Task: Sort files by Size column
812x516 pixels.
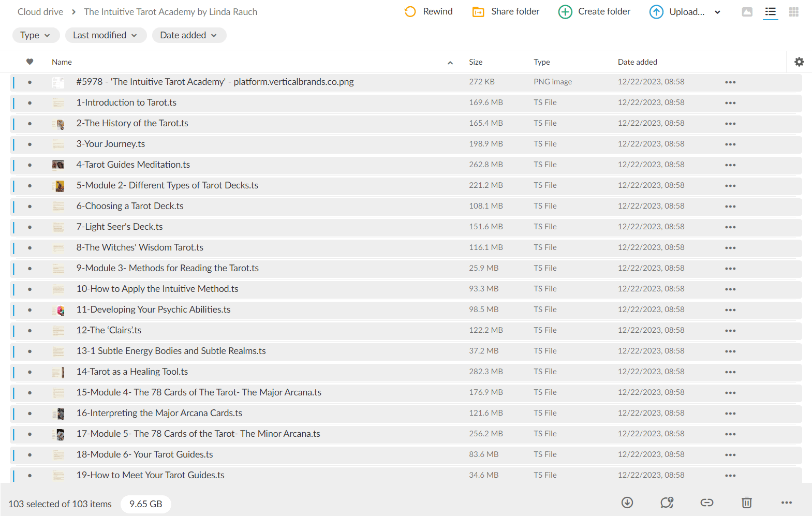Action: [x=476, y=62]
